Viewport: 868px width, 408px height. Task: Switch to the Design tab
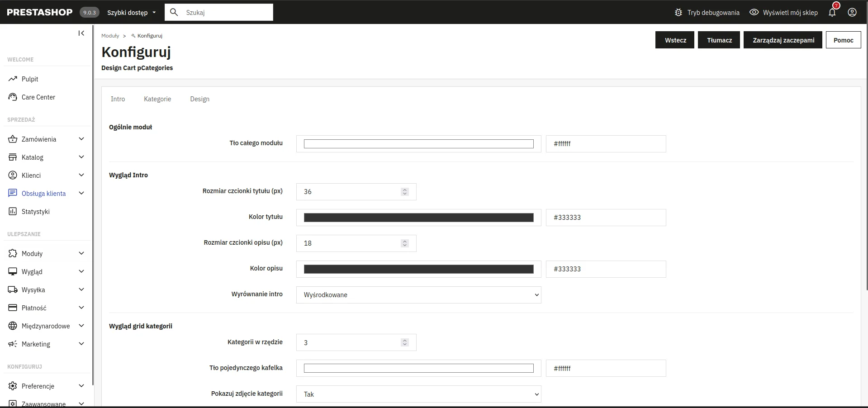tap(199, 99)
